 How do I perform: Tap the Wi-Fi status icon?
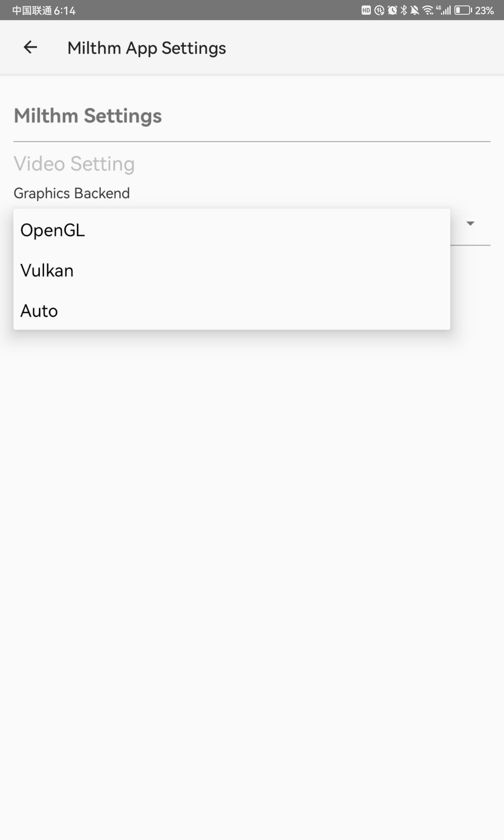(x=428, y=10)
